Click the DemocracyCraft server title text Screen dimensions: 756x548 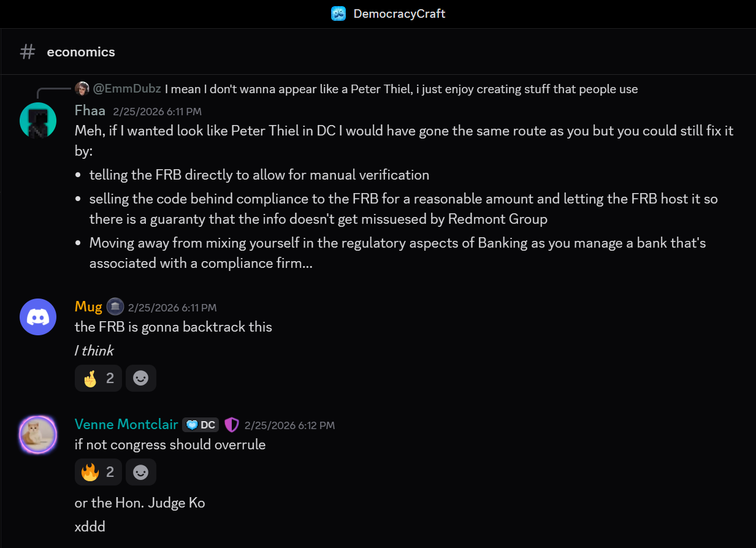point(399,13)
